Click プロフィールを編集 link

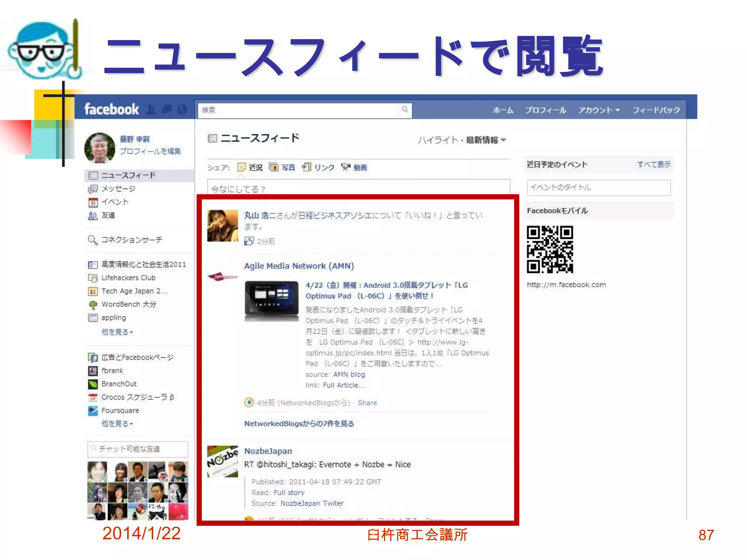coord(150,151)
